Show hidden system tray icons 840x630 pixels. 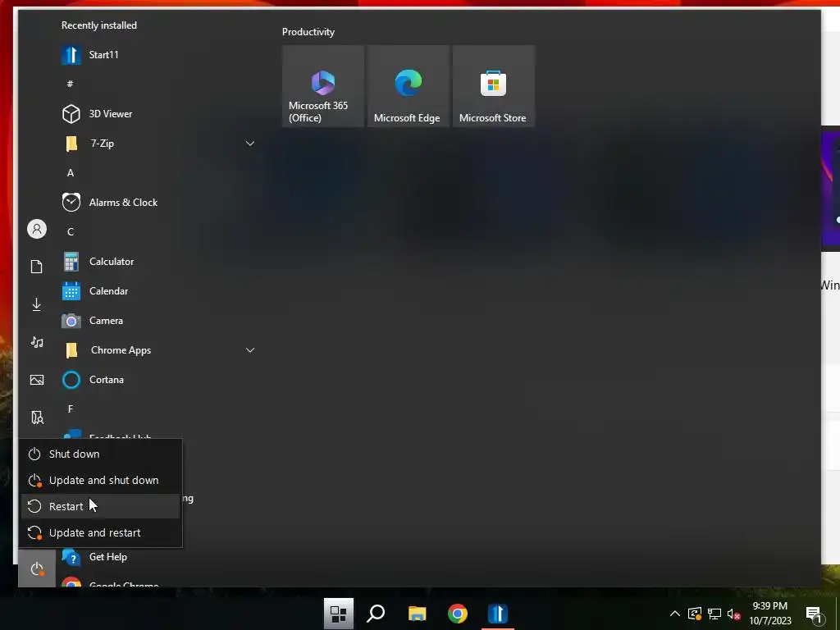click(x=675, y=614)
